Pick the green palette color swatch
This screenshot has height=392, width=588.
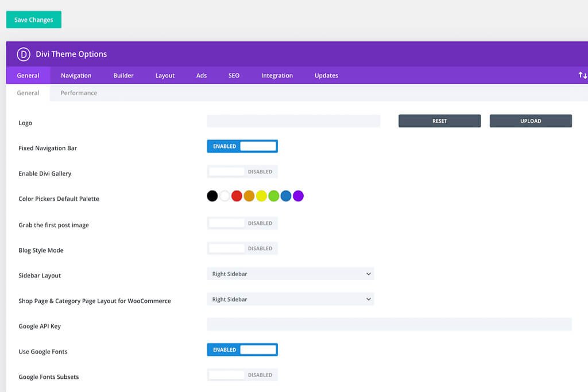274,196
